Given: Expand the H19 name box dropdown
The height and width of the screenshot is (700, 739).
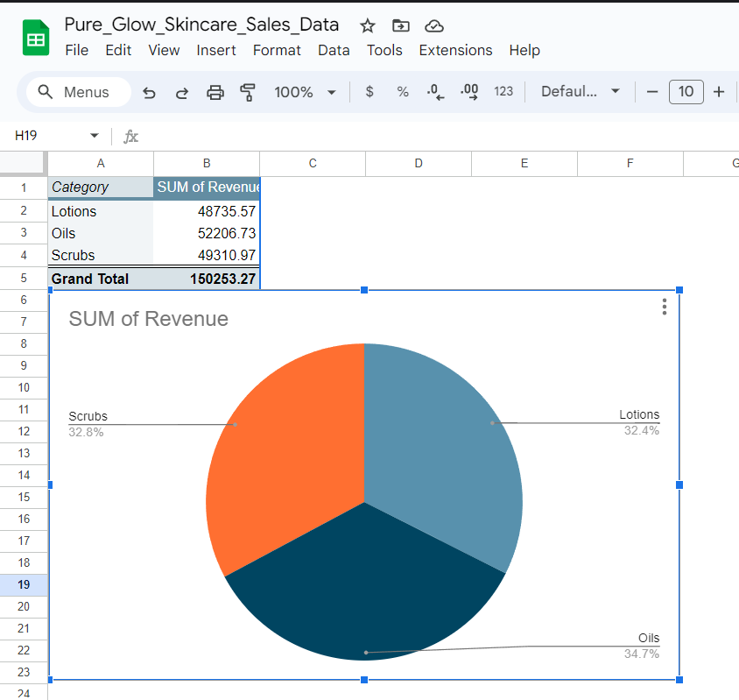Looking at the screenshot, I should click(95, 136).
